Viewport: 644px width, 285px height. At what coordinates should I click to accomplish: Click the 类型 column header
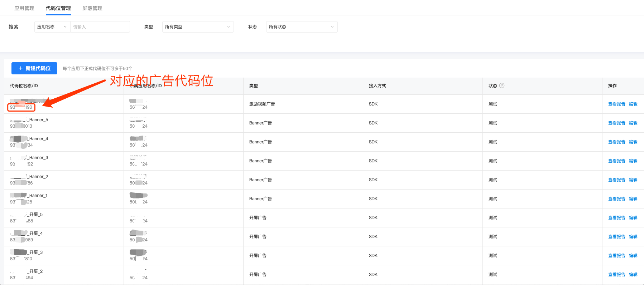point(254,86)
